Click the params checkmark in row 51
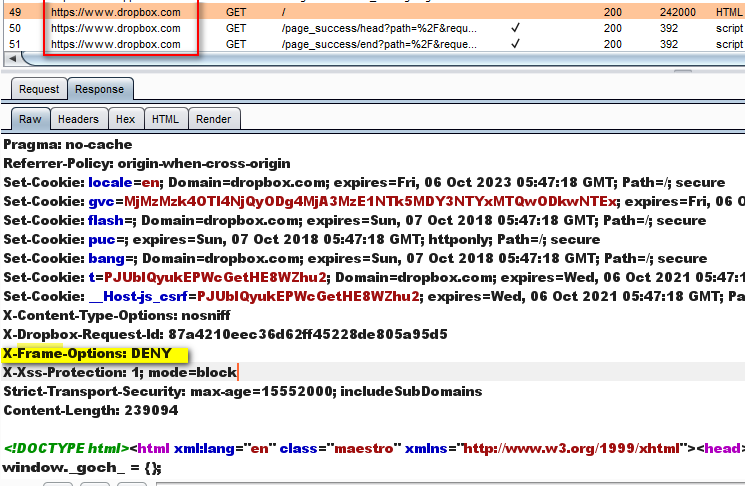Image resolution: width=745 pixels, height=486 pixels. pos(514,44)
